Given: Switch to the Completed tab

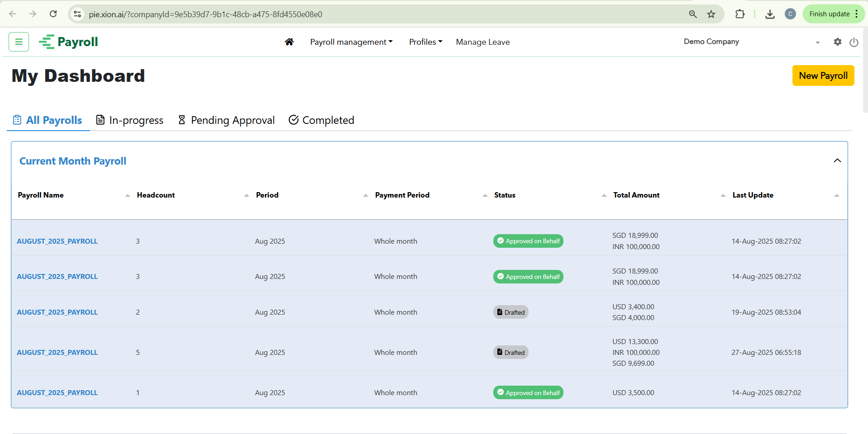Looking at the screenshot, I should click(x=321, y=120).
